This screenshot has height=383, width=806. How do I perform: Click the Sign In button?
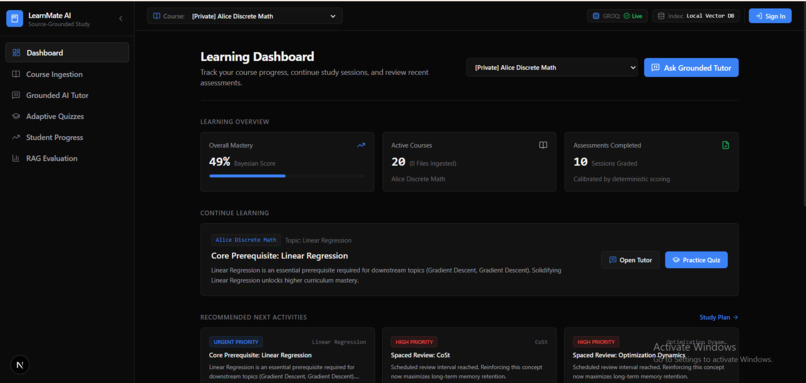[770, 16]
